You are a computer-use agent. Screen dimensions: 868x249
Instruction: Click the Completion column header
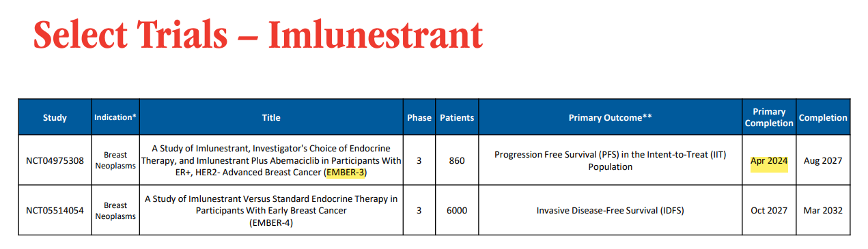(823, 117)
